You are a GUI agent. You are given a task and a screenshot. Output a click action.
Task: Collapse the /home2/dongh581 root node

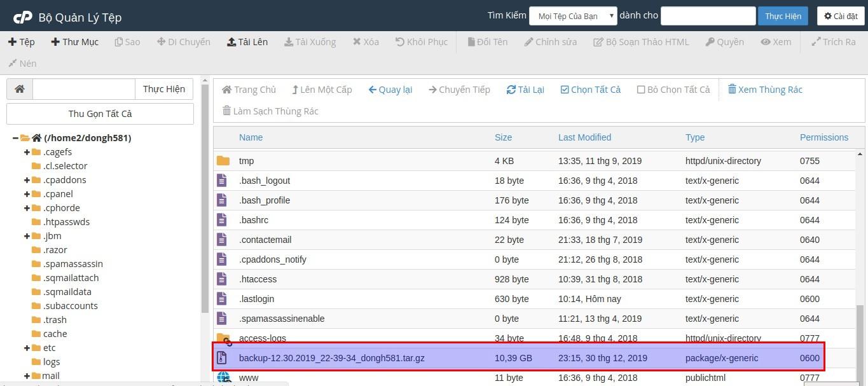click(15, 138)
